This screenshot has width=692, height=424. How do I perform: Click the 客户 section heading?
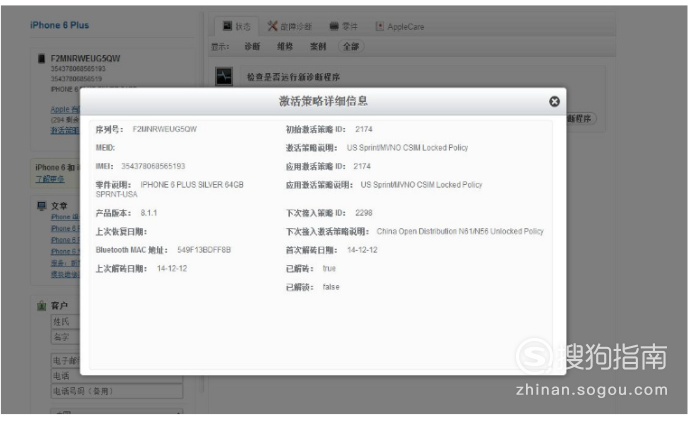[59, 306]
